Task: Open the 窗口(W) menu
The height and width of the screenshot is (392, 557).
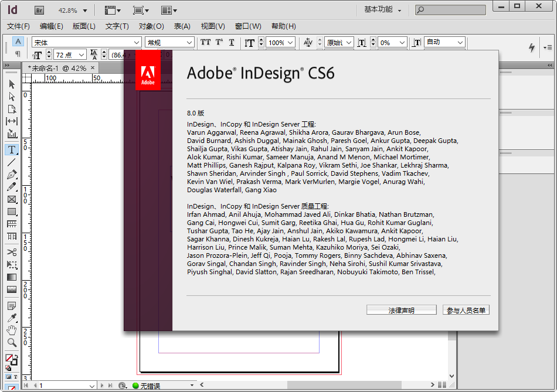Action: click(x=248, y=26)
